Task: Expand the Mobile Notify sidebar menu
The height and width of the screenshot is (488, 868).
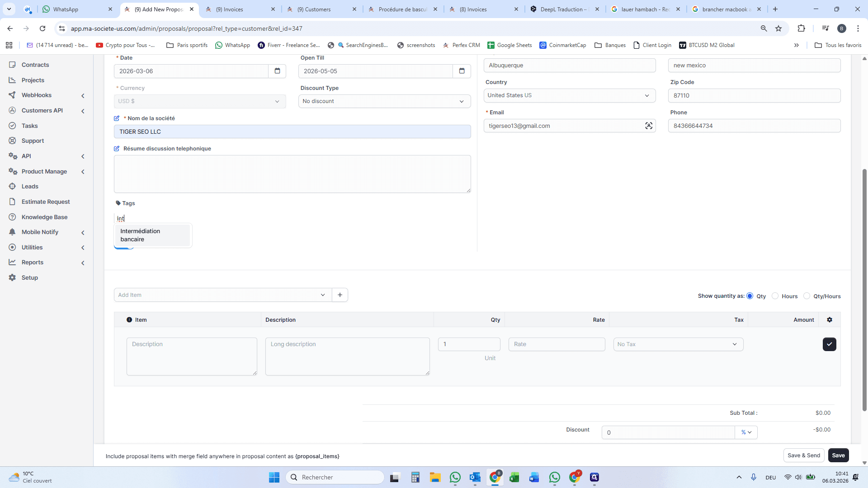Action: point(83,233)
